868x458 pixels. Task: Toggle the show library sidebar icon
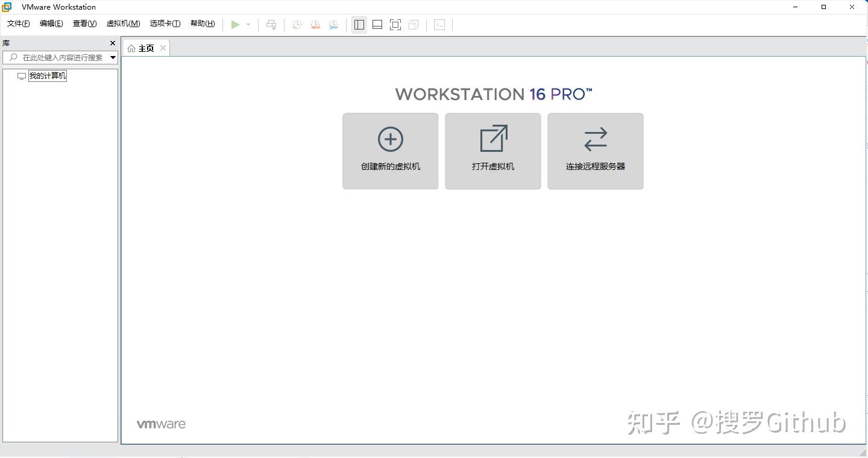(x=359, y=25)
